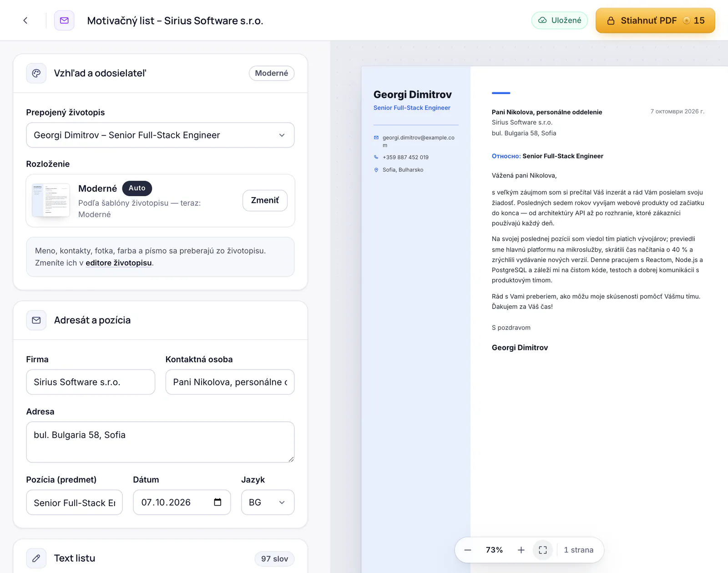728x573 pixels.
Task: Click the coin icon in download button
Action: (687, 20)
